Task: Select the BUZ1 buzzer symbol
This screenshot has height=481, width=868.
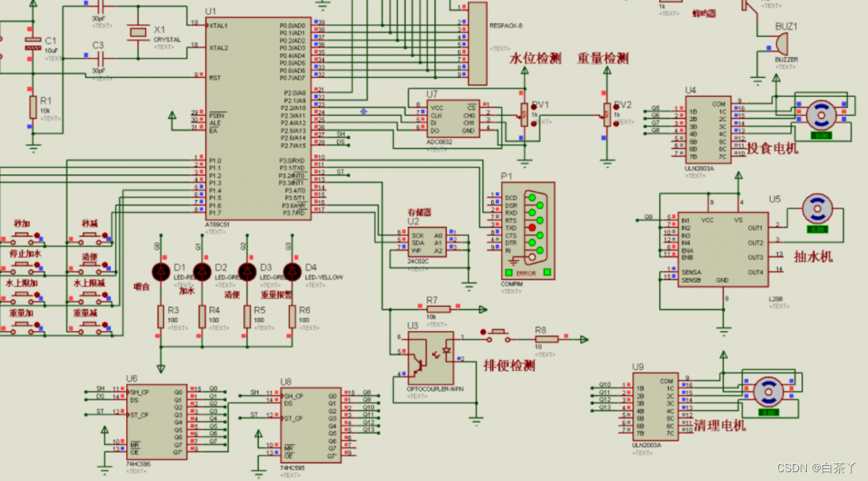Action: click(x=782, y=44)
